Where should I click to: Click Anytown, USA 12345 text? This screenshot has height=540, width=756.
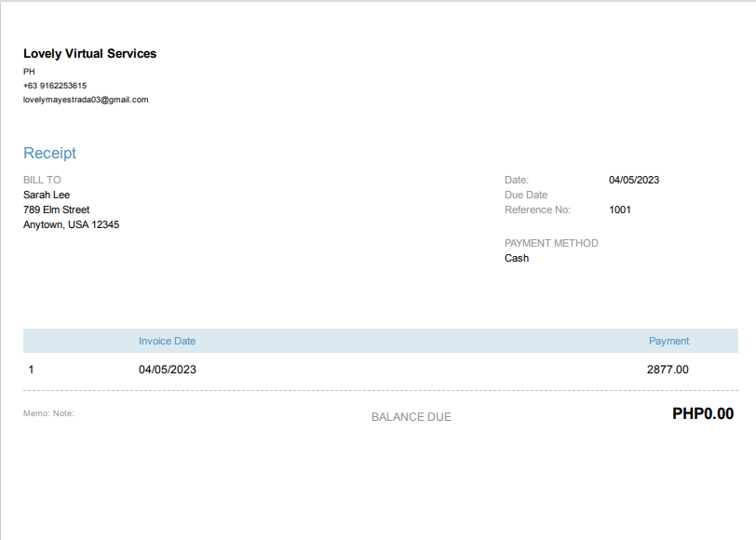[72, 224]
